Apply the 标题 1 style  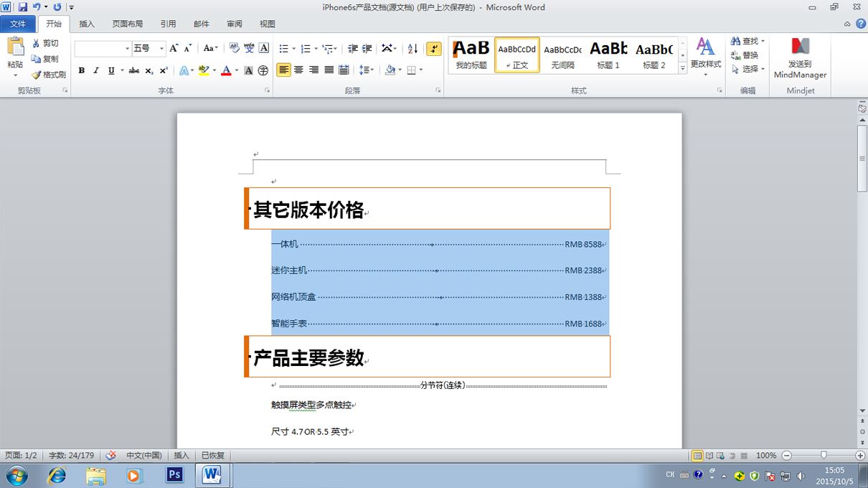(608, 55)
